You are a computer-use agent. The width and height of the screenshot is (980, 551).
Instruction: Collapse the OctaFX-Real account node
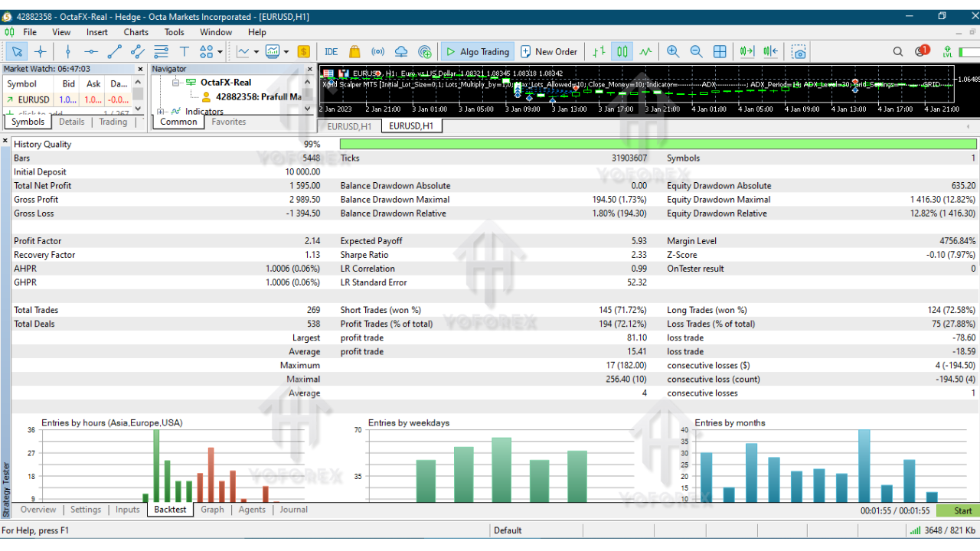tap(176, 83)
